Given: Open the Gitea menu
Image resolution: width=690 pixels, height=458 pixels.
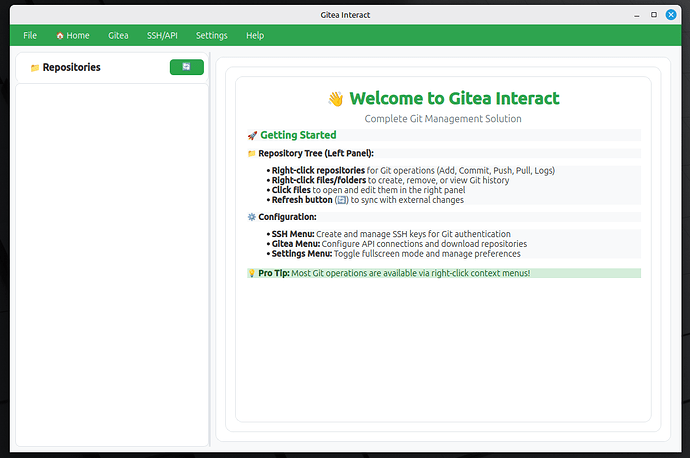Looking at the screenshot, I should (x=118, y=35).
